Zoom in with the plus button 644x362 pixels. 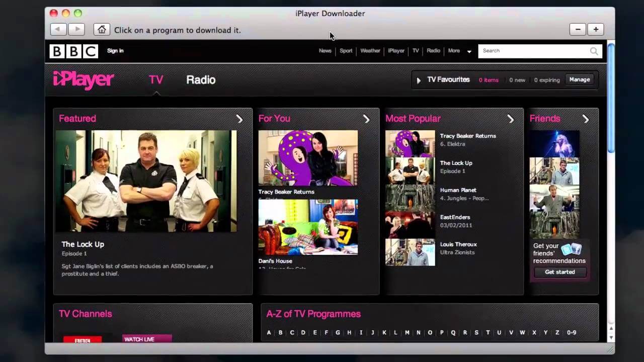point(596,29)
